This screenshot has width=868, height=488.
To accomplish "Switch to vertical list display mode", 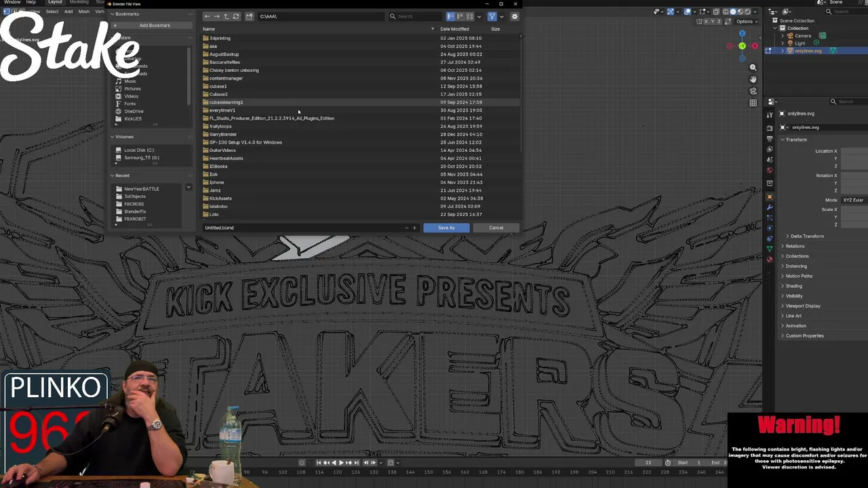I will pyautogui.click(x=450, y=16).
